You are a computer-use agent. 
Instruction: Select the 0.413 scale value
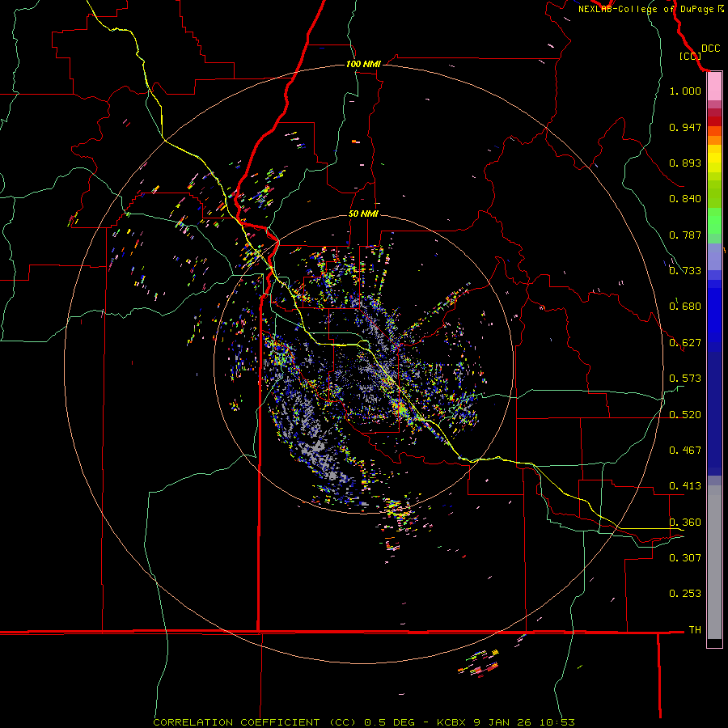tap(685, 486)
